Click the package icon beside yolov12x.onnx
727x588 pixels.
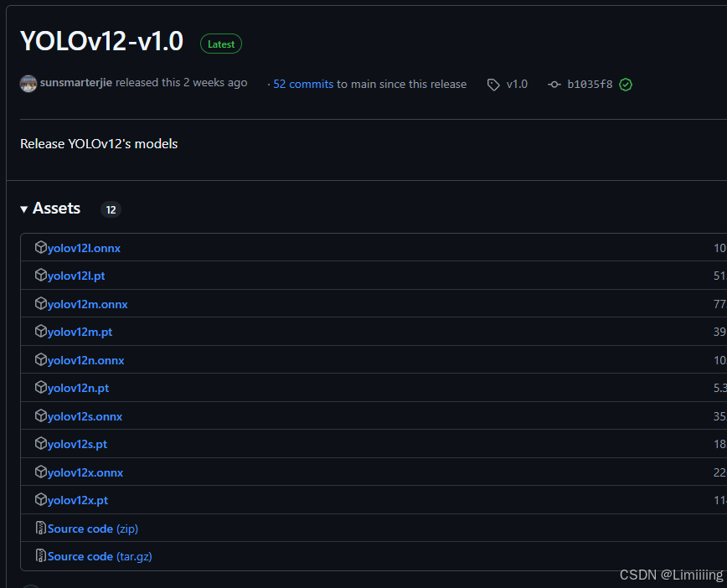point(41,472)
